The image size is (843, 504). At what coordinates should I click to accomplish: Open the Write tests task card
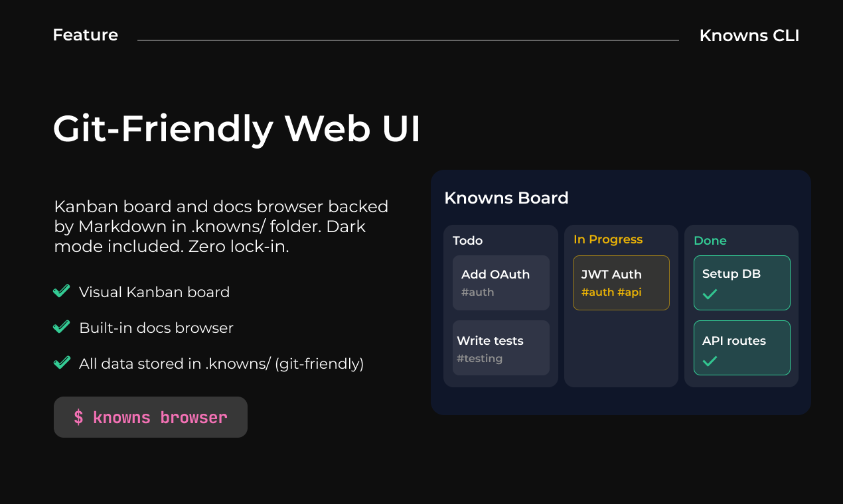coord(501,348)
